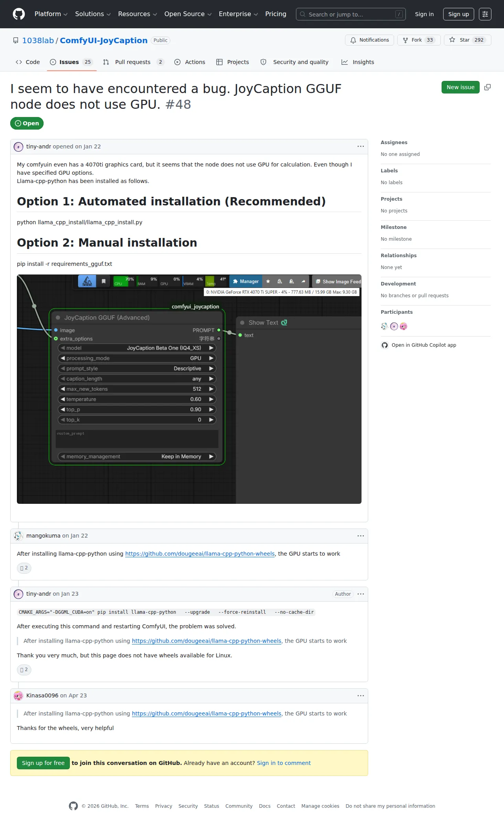This screenshot has height=827, width=504.
Task: Switch to the Security and quality tab
Action: tap(295, 62)
